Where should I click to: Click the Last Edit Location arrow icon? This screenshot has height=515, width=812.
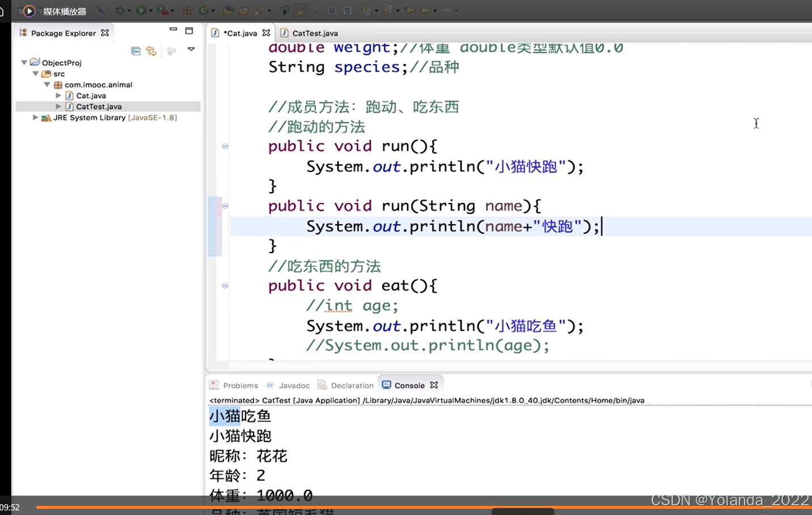point(409,10)
